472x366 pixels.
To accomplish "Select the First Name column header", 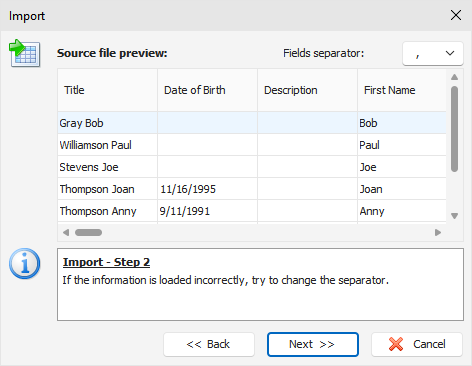I will [402, 90].
